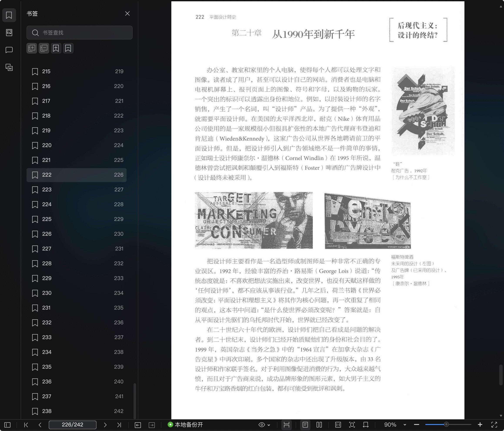Select bookmark 238

coord(76,411)
